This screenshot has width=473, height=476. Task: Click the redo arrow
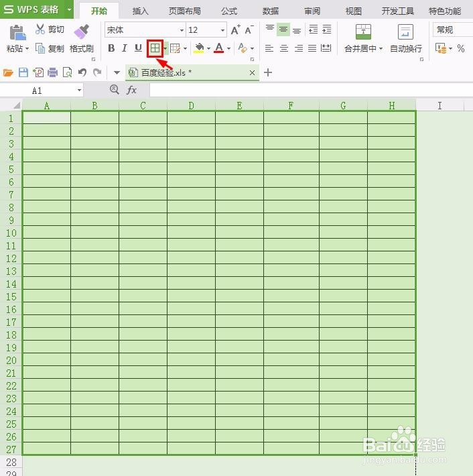tap(97, 72)
